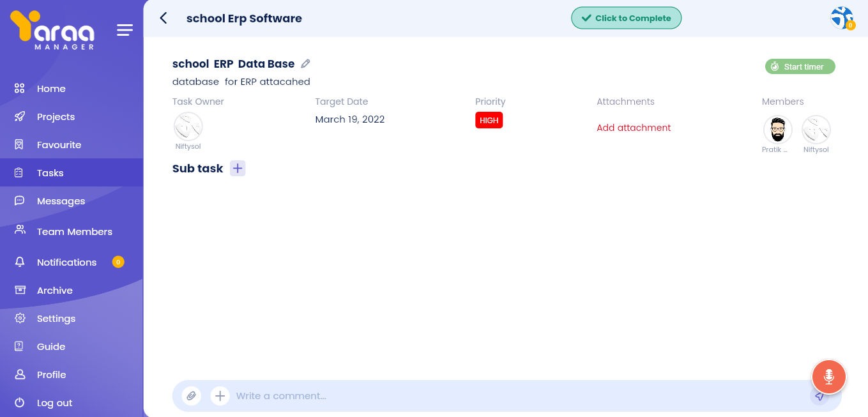868x417 pixels.
Task: Select Pratik member avatar
Action: pyautogui.click(x=777, y=130)
